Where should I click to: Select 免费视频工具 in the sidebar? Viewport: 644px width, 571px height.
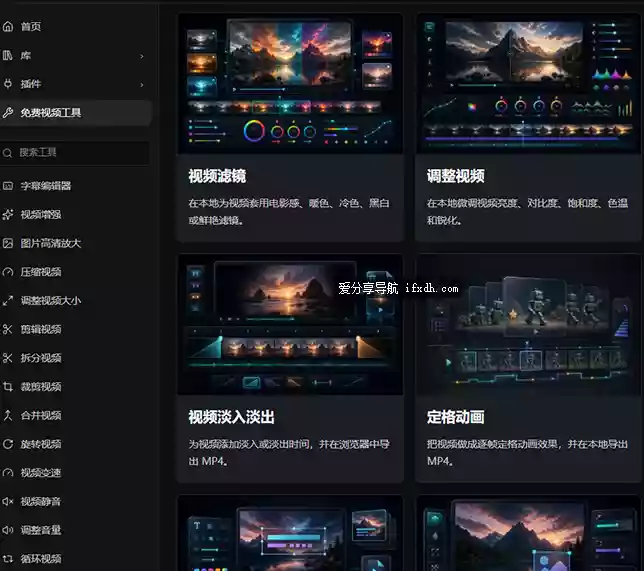[x=75, y=113]
